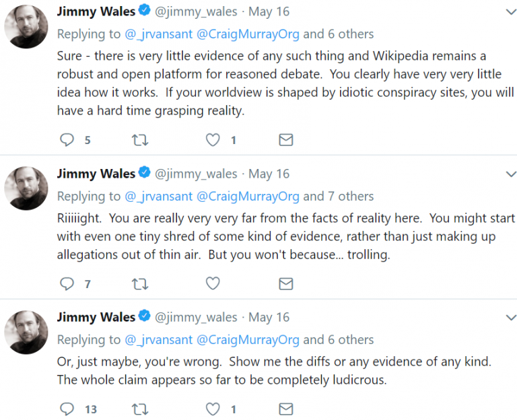The width and height of the screenshot is (517, 420).
Task: Expand the options menu on the 'Riiiiight' tweet
Action: (510, 174)
